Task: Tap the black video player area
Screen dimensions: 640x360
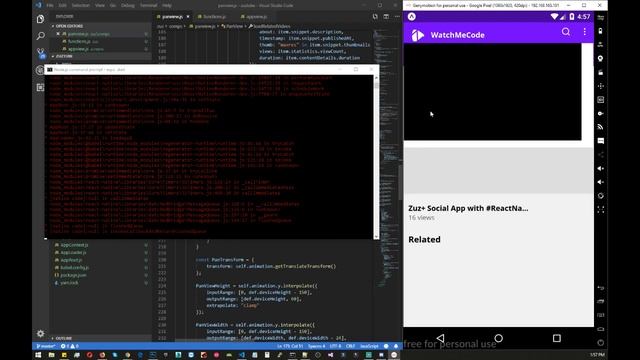Action: (493, 91)
